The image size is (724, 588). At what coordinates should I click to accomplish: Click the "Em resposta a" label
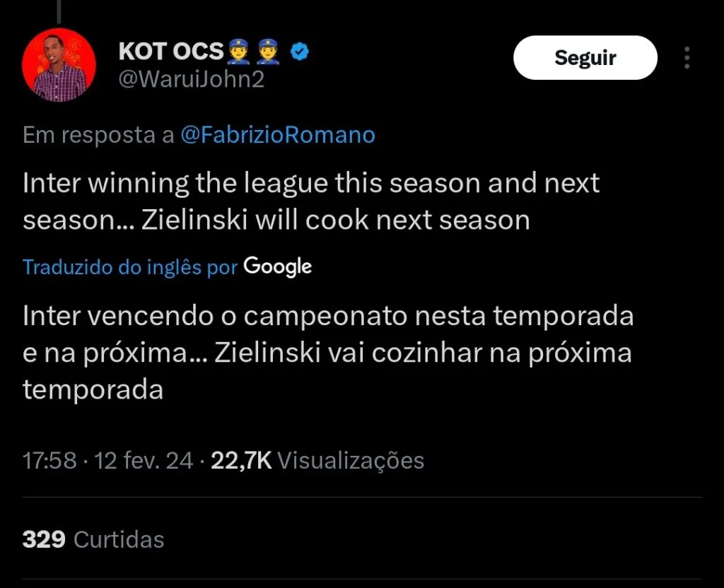tap(98, 135)
